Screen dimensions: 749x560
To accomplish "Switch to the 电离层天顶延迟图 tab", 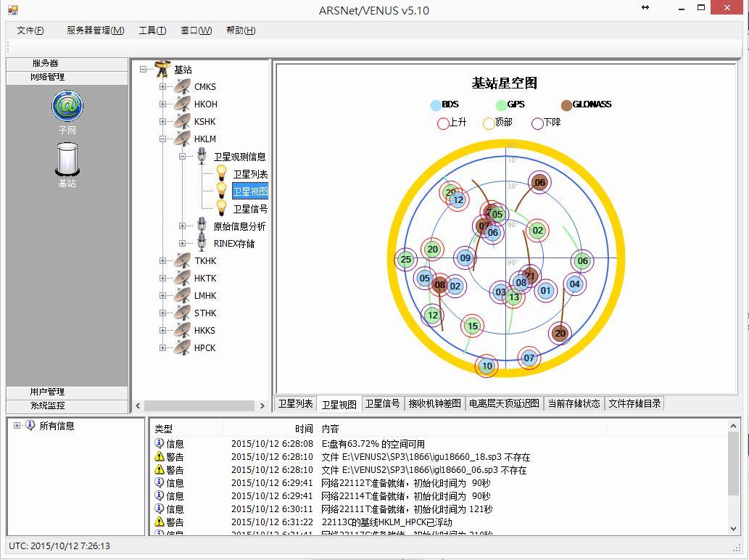I will (x=504, y=403).
